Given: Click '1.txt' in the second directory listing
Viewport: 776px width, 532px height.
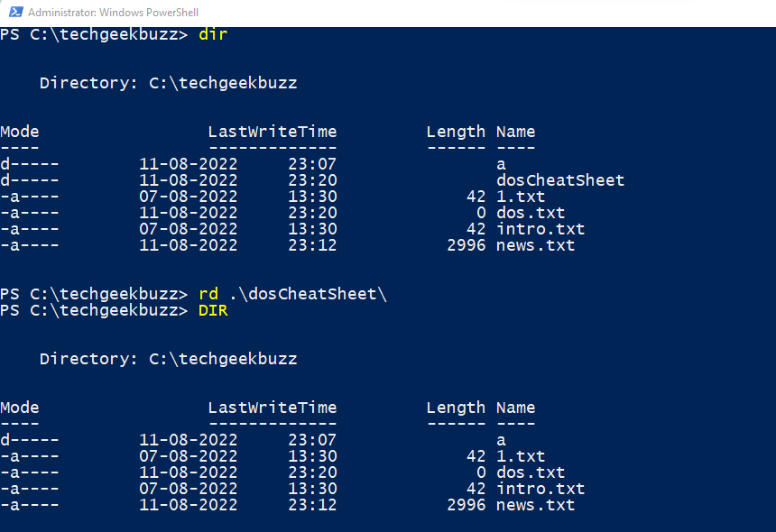Looking at the screenshot, I should coord(521,456).
